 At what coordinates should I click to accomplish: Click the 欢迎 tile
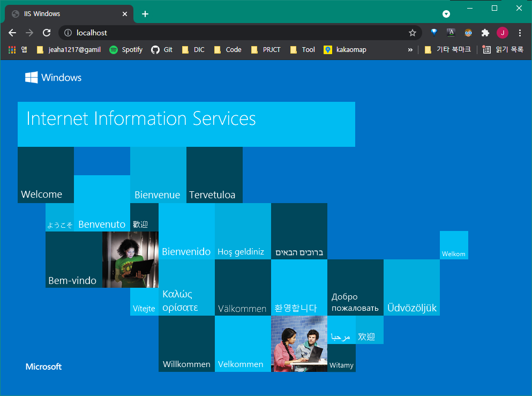tap(370, 330)
